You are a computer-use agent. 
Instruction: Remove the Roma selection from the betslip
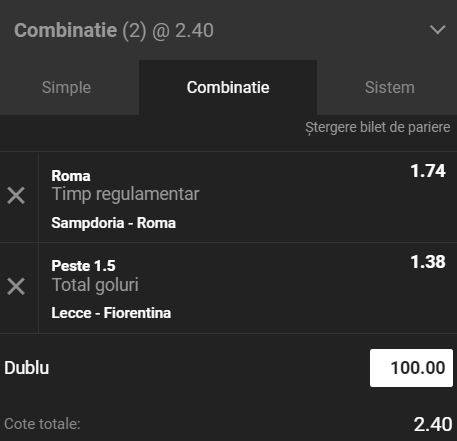coord(16,195)
